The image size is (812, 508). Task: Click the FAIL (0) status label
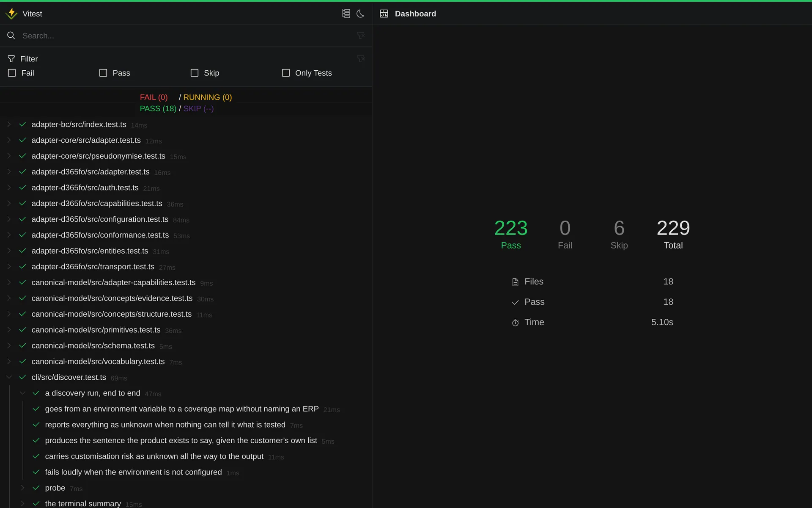(154, 97)
